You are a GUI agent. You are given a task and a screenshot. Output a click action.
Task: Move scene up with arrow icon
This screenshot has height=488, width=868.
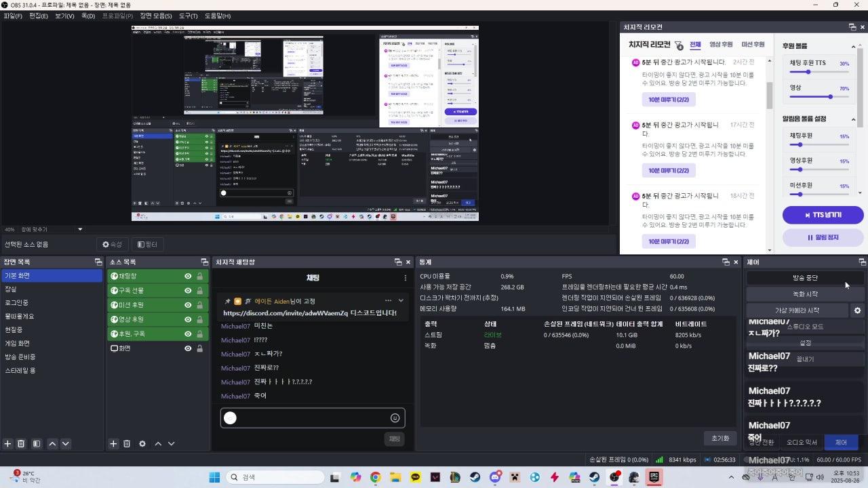52,444
